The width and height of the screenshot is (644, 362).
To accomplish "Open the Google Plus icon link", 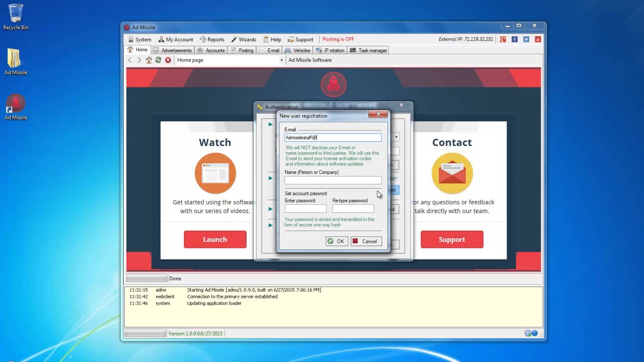I will [503, 39].
